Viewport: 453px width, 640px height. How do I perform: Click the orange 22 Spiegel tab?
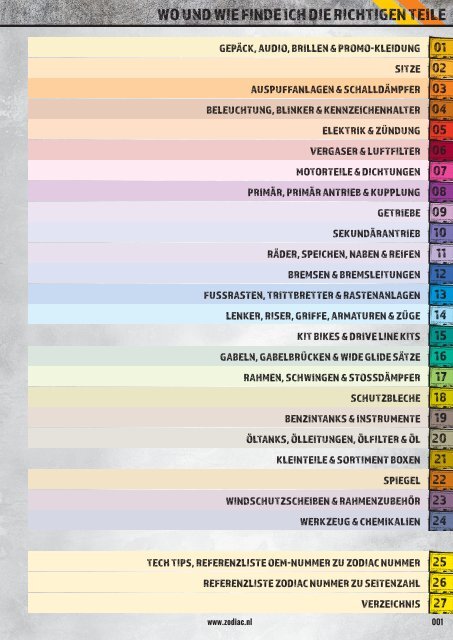coord(441,480)
